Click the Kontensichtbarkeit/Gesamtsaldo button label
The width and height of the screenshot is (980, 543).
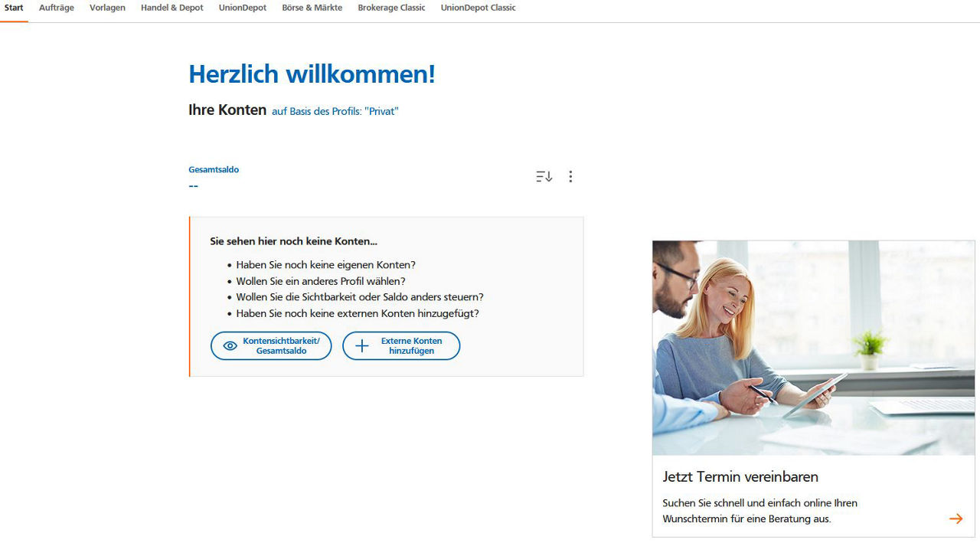281,346
